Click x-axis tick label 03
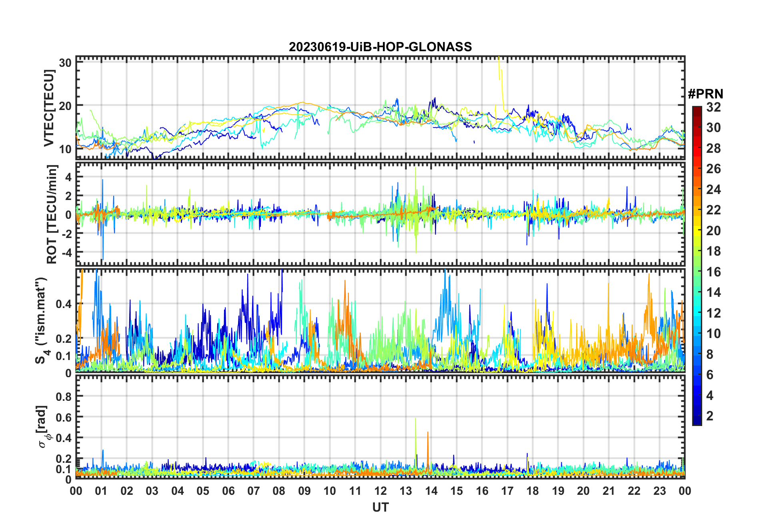This screenshot has width=761, height=532. tap(152, 491)
